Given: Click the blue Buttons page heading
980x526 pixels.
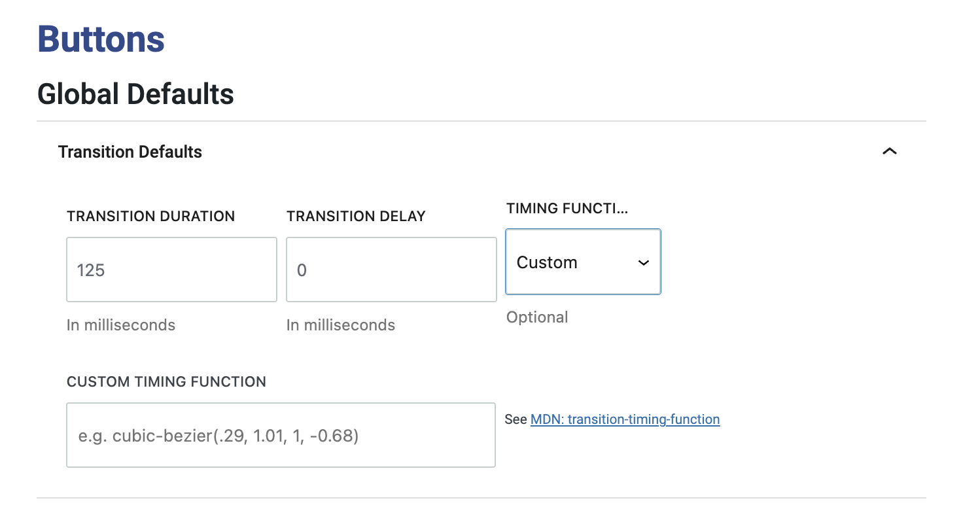Looking at the screenshot, I should click(x=101, y=39).
